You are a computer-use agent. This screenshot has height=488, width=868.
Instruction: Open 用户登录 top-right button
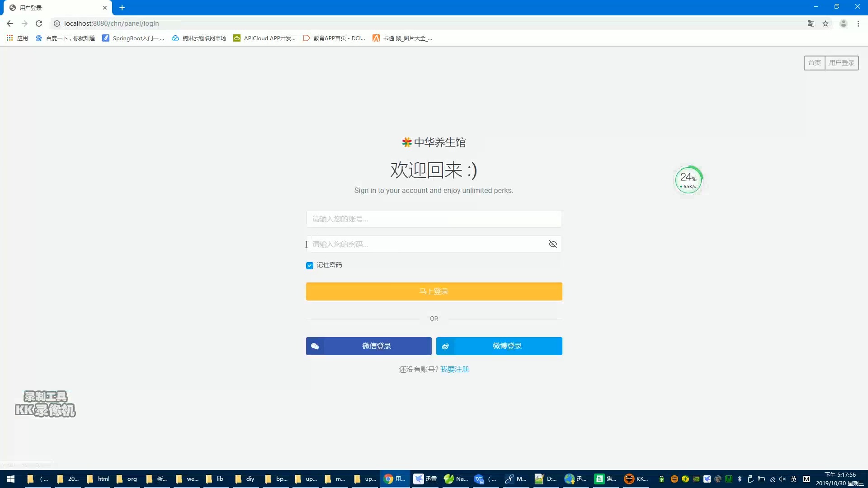point(841,63)
